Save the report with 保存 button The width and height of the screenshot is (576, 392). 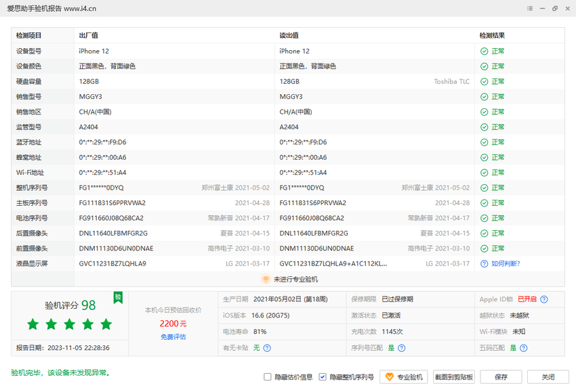point(501,377)
